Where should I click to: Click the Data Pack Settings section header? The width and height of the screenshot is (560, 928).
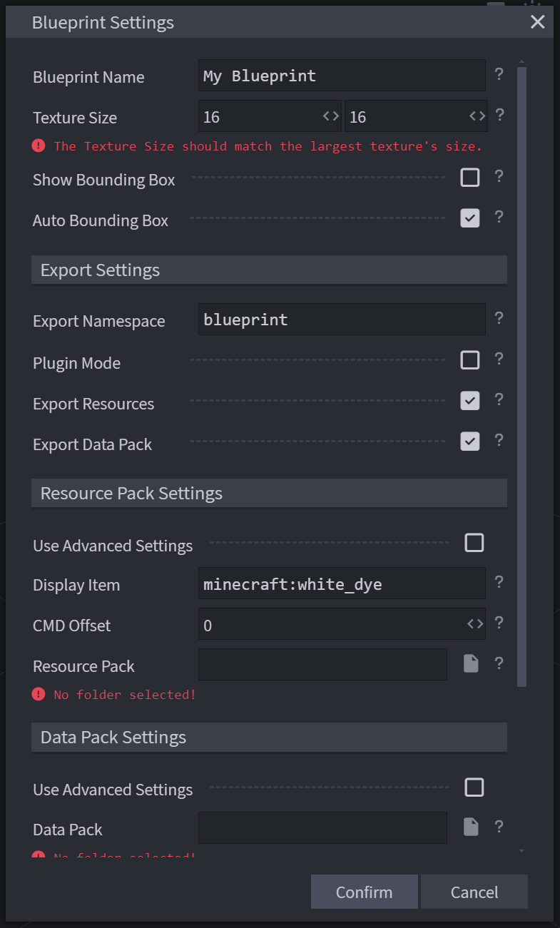pos(269,738)
